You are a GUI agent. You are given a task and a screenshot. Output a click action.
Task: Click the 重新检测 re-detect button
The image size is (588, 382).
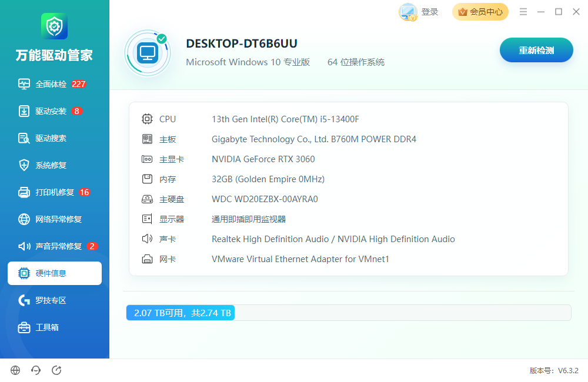pyautogui.click(x=536, y=50)
